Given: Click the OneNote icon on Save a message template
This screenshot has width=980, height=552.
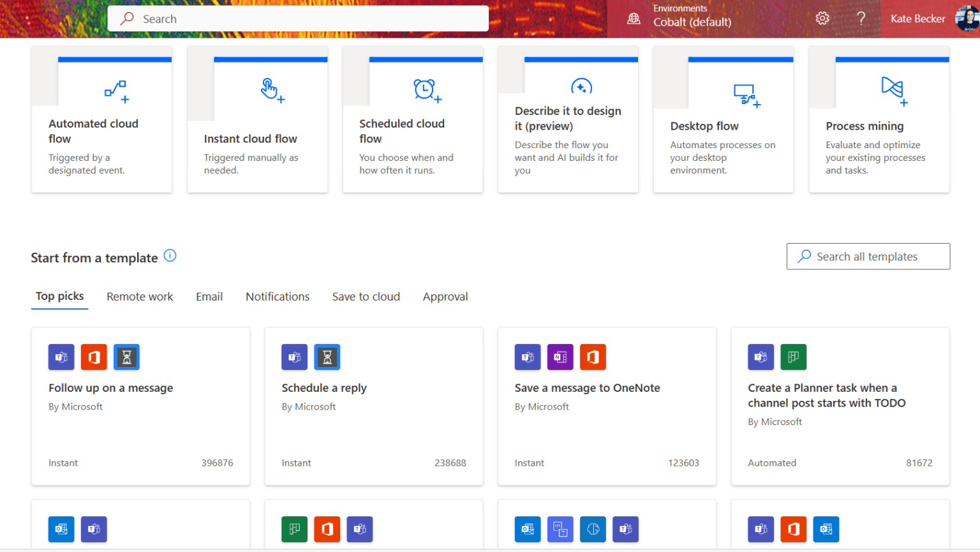Looking at the screenshot, I should point(560,357).
